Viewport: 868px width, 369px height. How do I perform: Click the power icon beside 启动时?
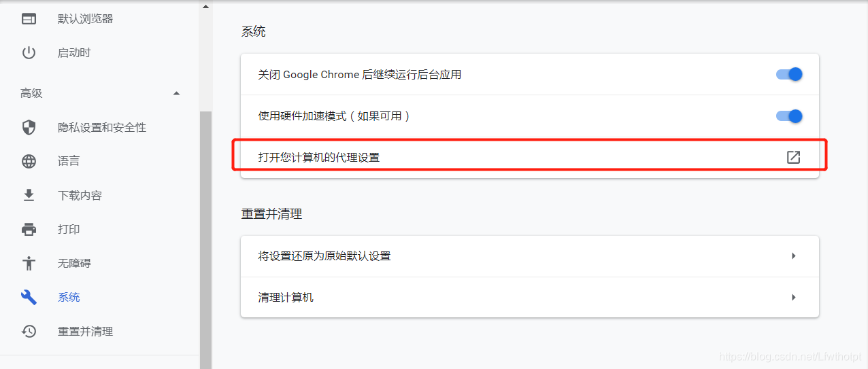point(29,53)
